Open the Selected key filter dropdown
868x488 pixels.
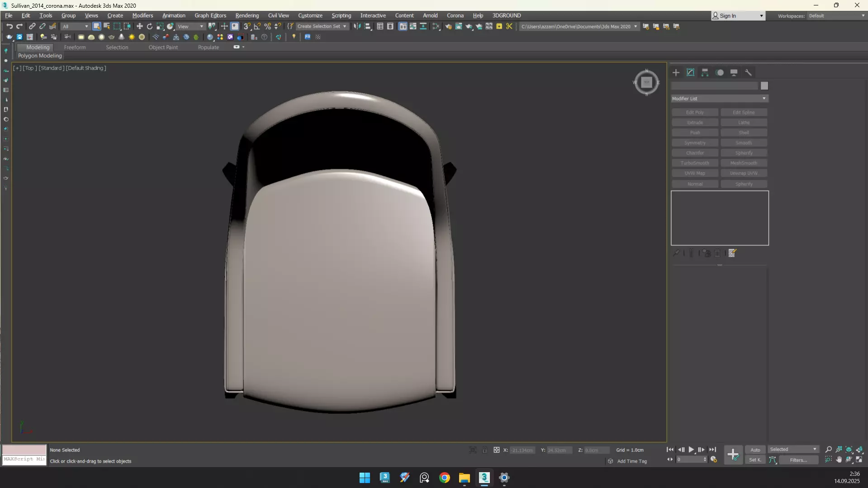(793, 449)
